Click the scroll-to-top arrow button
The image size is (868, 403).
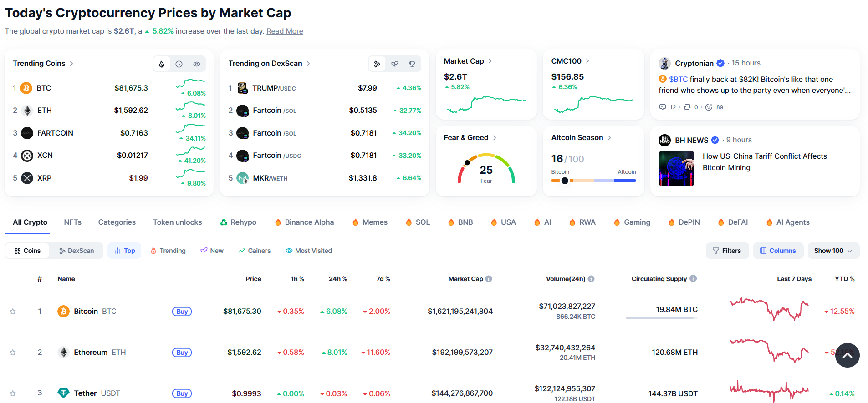coord(848,355)
